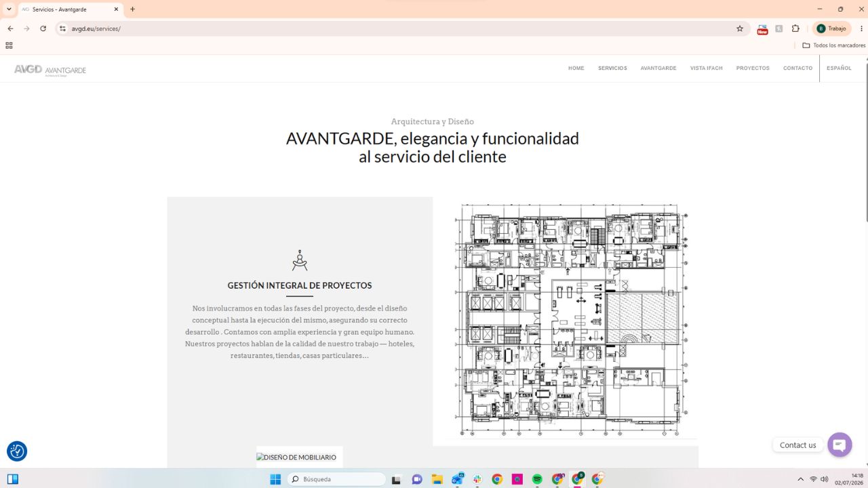Image resolution: width=868 pixels, height=488 pixels.
Task: Open the purple chat bubble widget
Action: (840, 445)
